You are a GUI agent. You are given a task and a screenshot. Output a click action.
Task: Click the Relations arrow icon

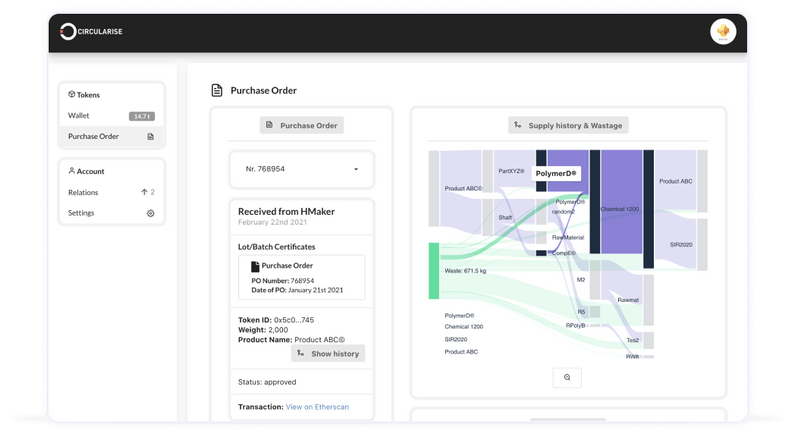pyautogui.click(x=144, y=192)
